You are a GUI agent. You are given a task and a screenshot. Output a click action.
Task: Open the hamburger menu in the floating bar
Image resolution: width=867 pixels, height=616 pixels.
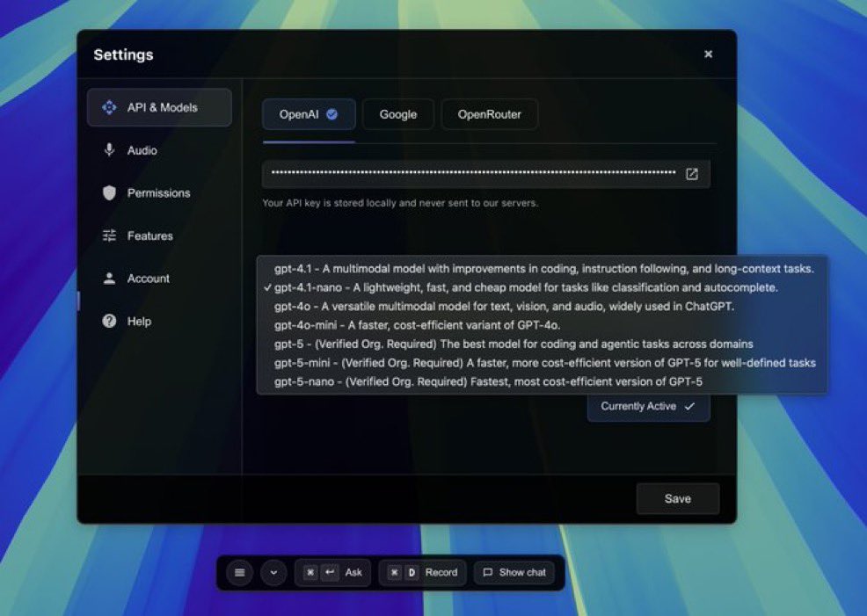point(240,572)
